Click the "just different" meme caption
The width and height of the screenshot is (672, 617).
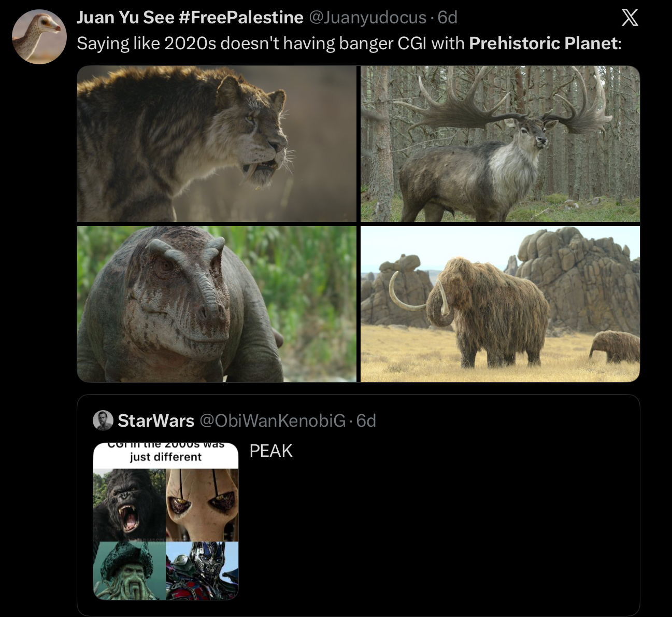point(166,457)
